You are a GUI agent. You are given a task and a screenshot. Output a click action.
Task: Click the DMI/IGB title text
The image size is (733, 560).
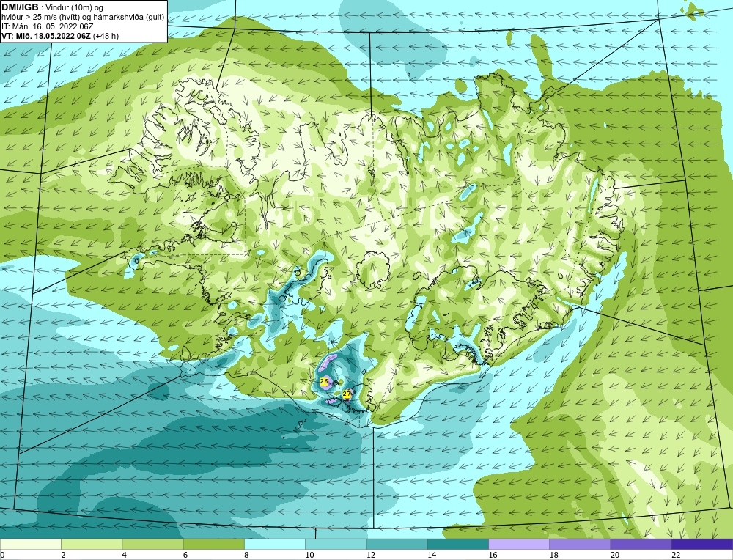point(20,7)
